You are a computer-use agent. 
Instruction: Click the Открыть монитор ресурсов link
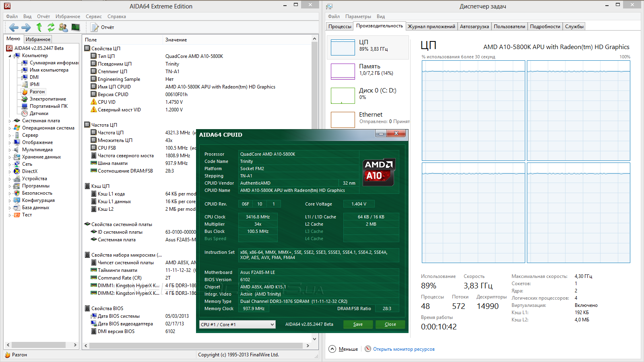403,349
